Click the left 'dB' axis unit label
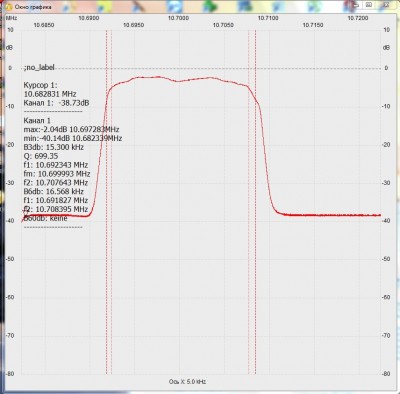The width and height of the screenshot is (400, 394). [10, 48]
